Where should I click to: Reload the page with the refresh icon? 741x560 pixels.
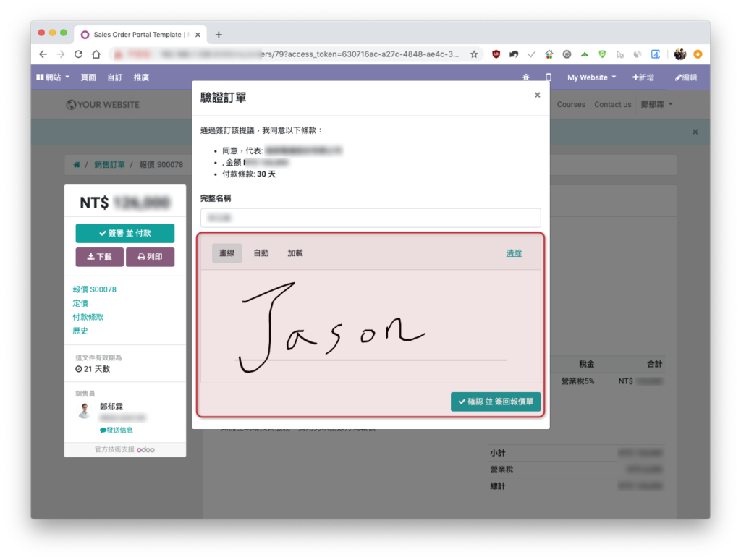click(78, 54)
